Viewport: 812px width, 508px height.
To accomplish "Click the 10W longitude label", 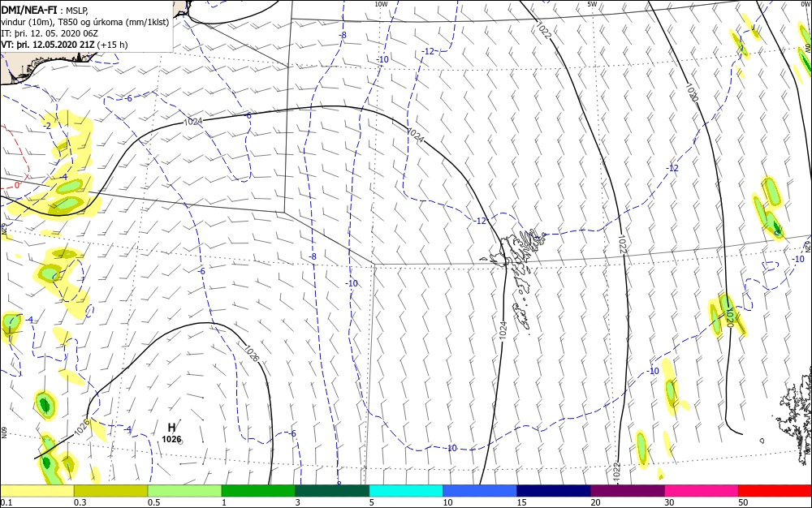I will (x=381, y=4).
